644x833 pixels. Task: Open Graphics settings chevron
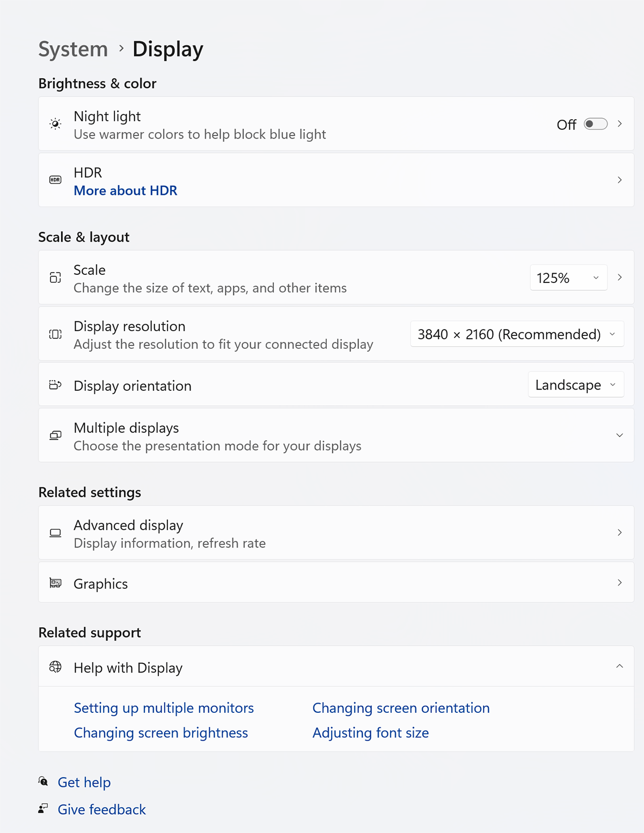tap(620, 582)
